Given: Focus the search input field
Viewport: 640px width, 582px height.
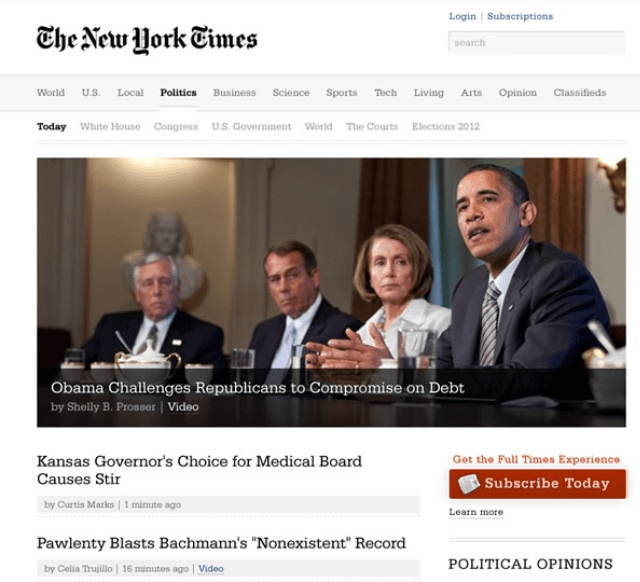Looking at the screenshot, I should 537,42.
